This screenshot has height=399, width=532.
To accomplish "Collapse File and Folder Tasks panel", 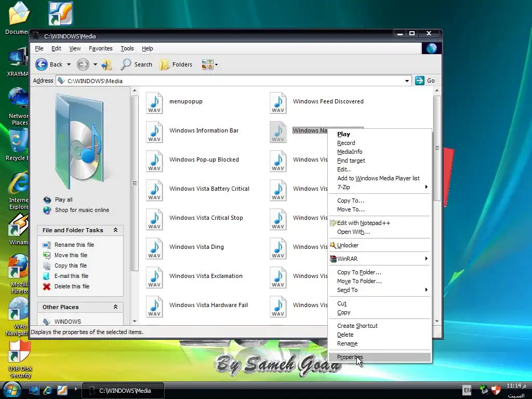I will (115, 230).
